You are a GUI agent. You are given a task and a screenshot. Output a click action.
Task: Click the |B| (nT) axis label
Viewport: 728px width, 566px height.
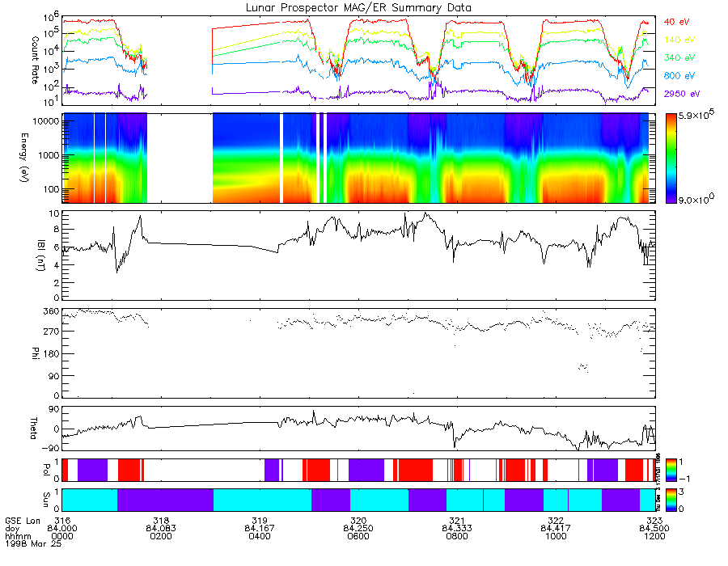(x=41, y=256)
